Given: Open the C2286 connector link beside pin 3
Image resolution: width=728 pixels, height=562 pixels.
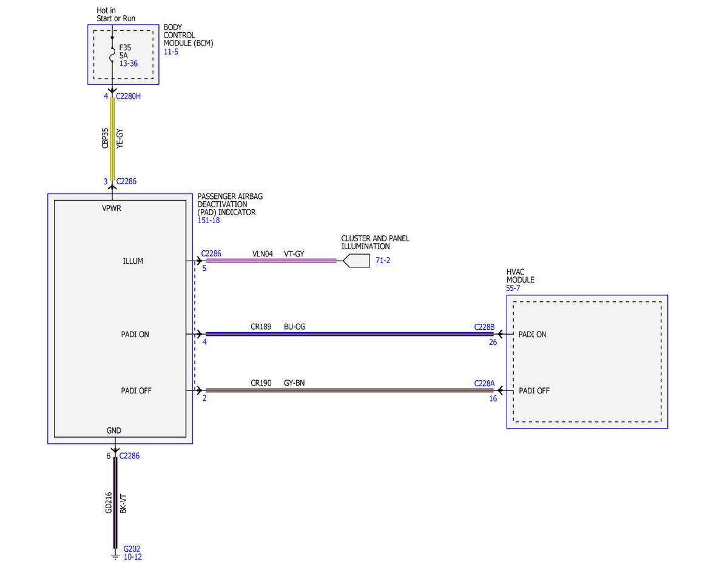Looking at the screenshot, I should 126,181.
